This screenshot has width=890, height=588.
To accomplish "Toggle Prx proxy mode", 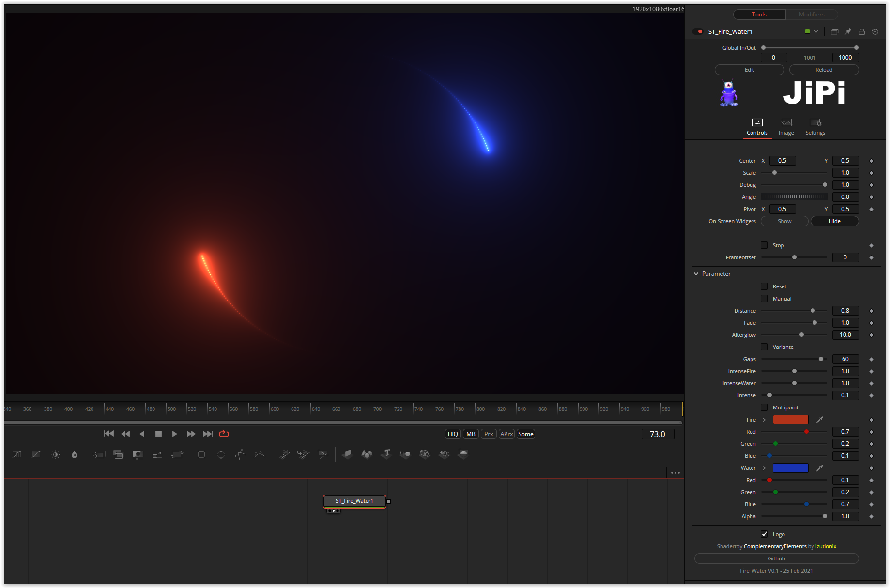I will [489, 434].
